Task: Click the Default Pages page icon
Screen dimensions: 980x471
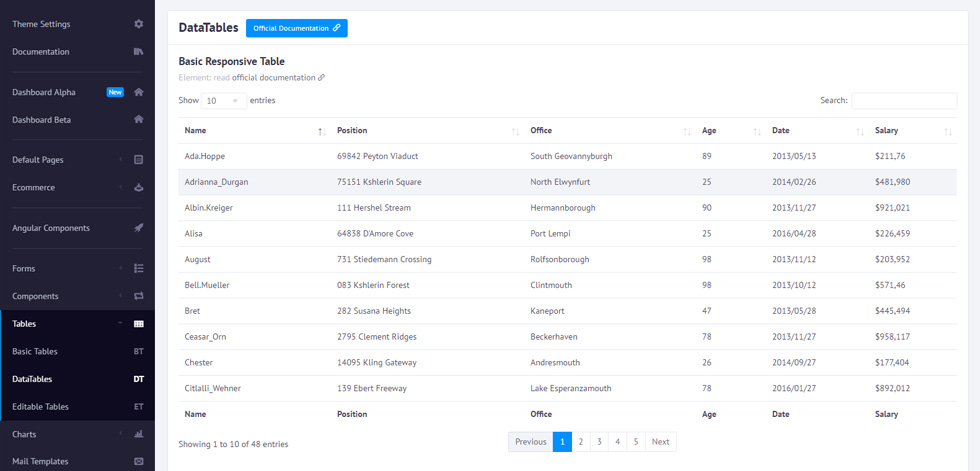Action: coord(139,160)
